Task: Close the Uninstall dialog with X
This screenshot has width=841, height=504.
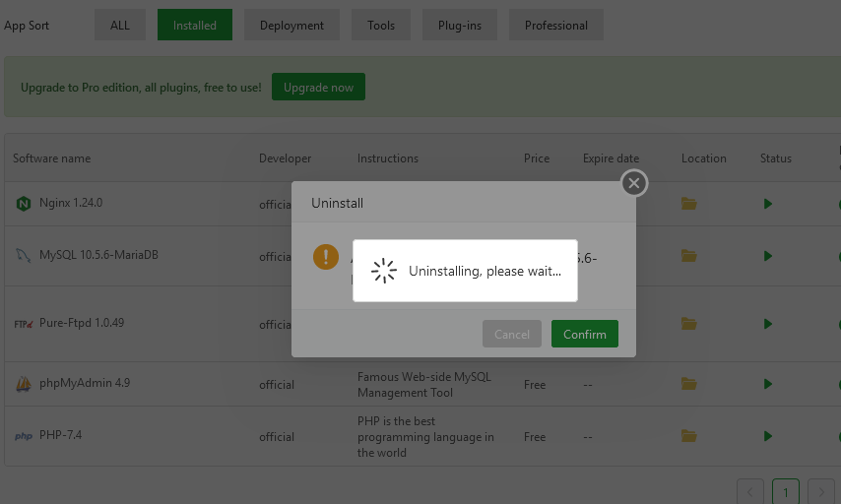Action: (634, 183)
